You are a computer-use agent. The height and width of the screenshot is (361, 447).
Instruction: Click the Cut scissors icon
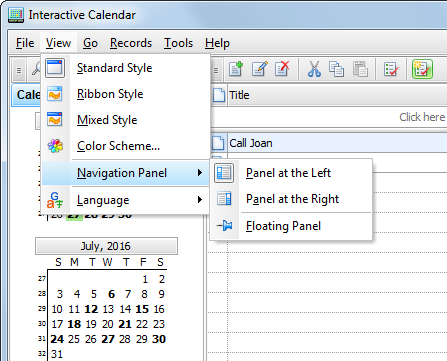point(314,69)
